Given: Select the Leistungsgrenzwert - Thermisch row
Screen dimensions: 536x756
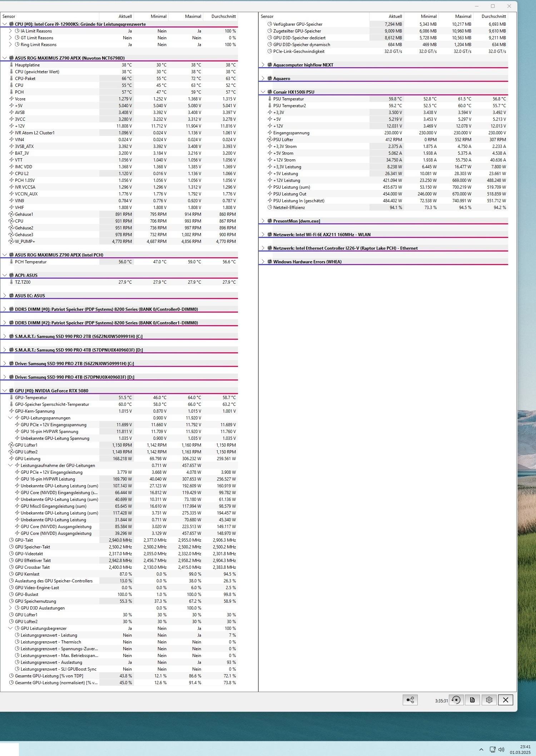Looking at the screenshot, I should (119, 642).
